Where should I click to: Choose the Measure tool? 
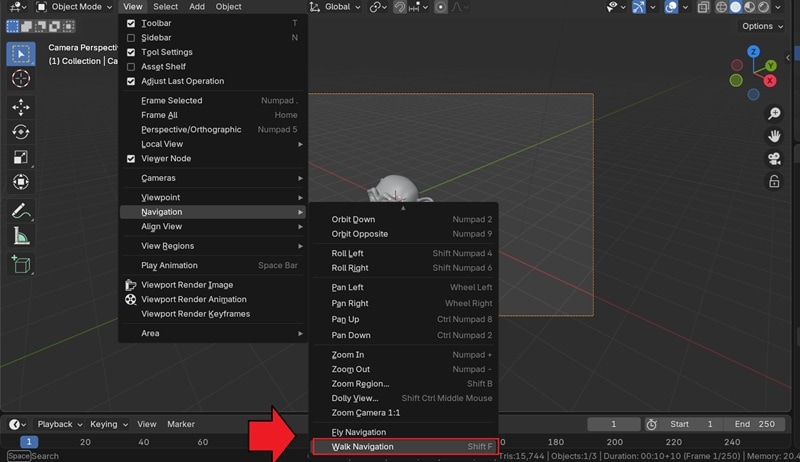(x=21, y=236)
